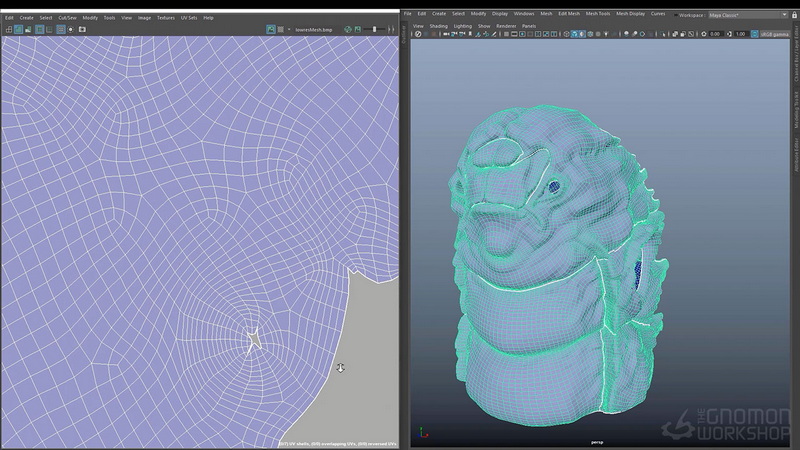Click the workspace lock icon
The image size is (800, 450).
point(794,15)
